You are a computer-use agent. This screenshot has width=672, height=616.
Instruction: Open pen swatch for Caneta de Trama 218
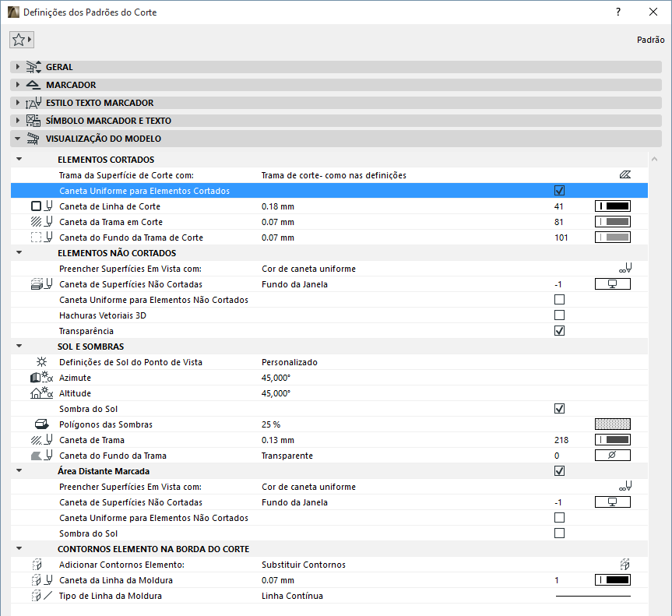point(612,439)
